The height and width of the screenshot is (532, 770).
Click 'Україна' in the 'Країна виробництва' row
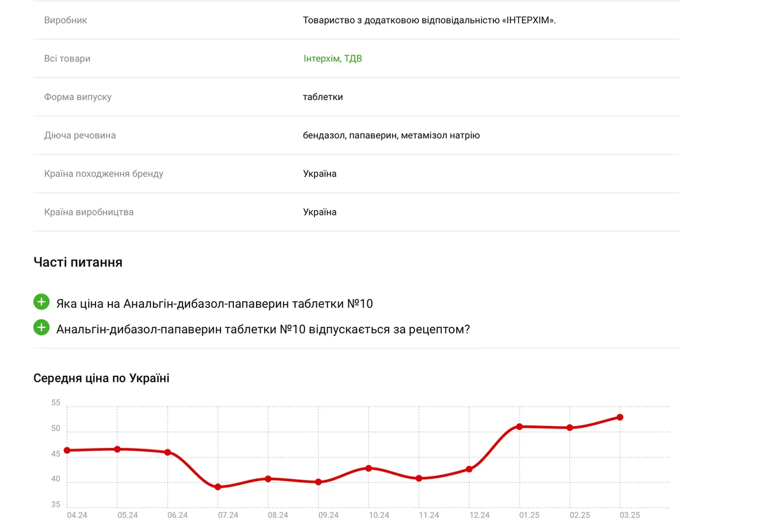(320, 212)
